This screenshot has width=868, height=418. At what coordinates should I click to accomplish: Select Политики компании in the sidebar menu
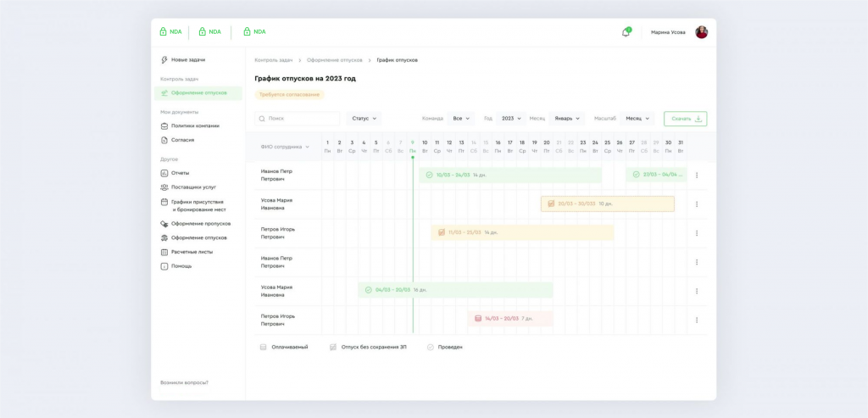pos(195,125)
